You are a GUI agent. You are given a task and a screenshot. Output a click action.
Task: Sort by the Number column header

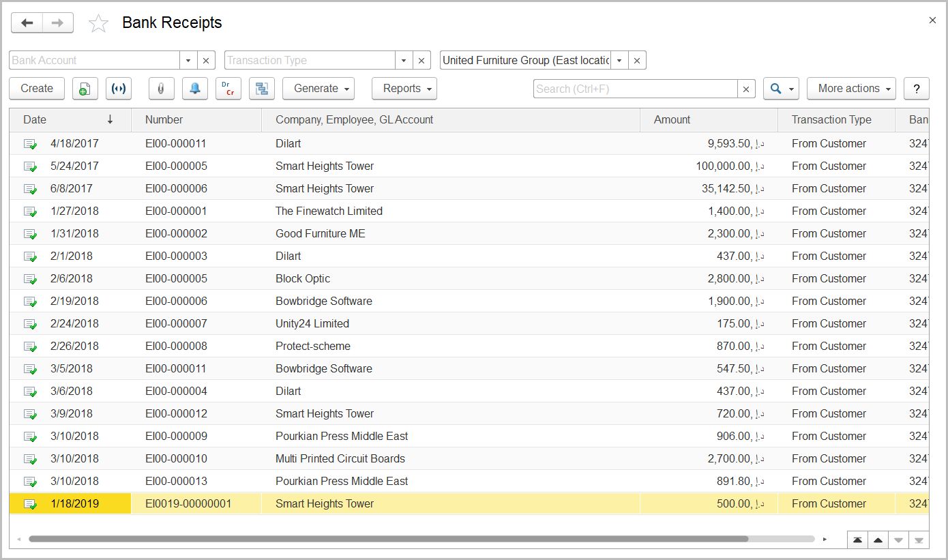pos(196,120)
